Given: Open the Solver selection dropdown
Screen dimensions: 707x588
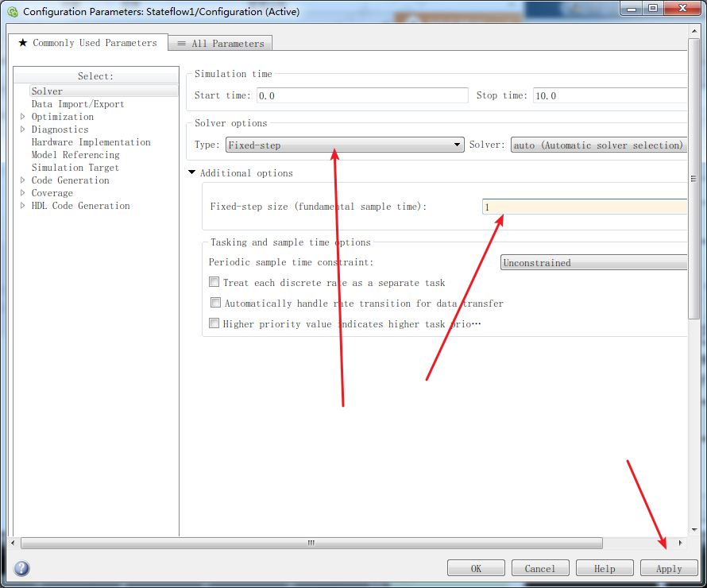Looking at the screenshot, I should pyautogui.click(x=599, y=145).
